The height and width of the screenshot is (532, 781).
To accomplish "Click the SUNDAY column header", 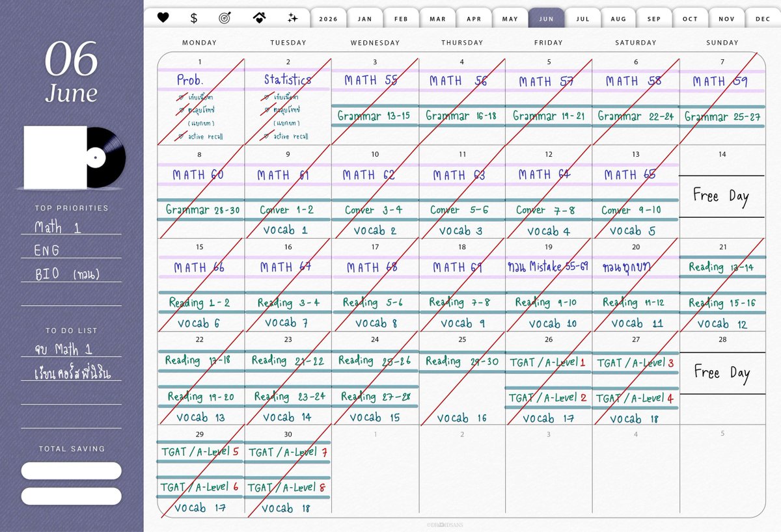I will coord(721,42).
